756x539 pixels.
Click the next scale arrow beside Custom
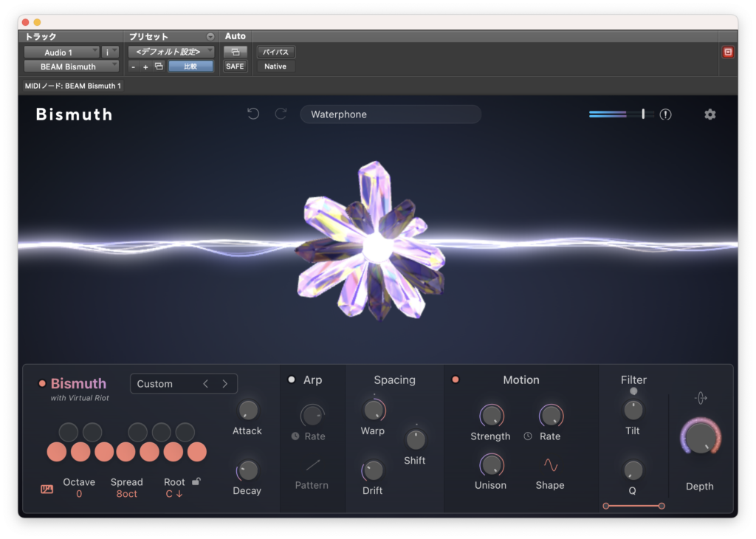pos(224,384)
